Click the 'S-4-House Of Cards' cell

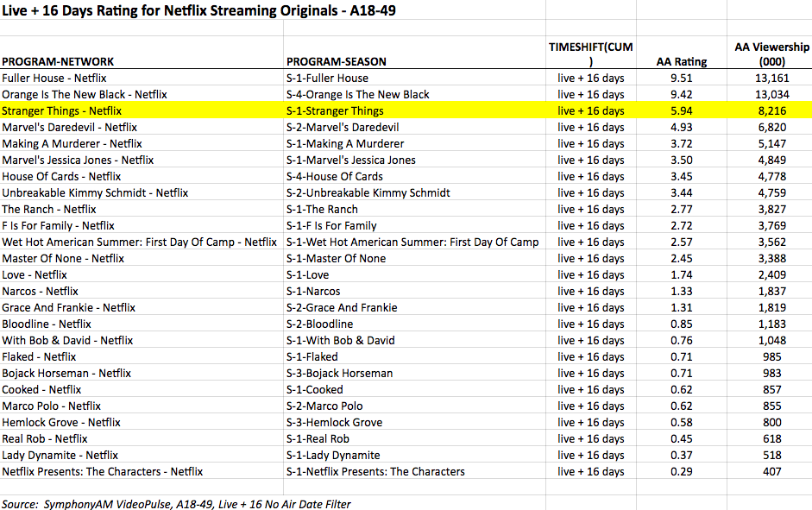click(335, 177)
